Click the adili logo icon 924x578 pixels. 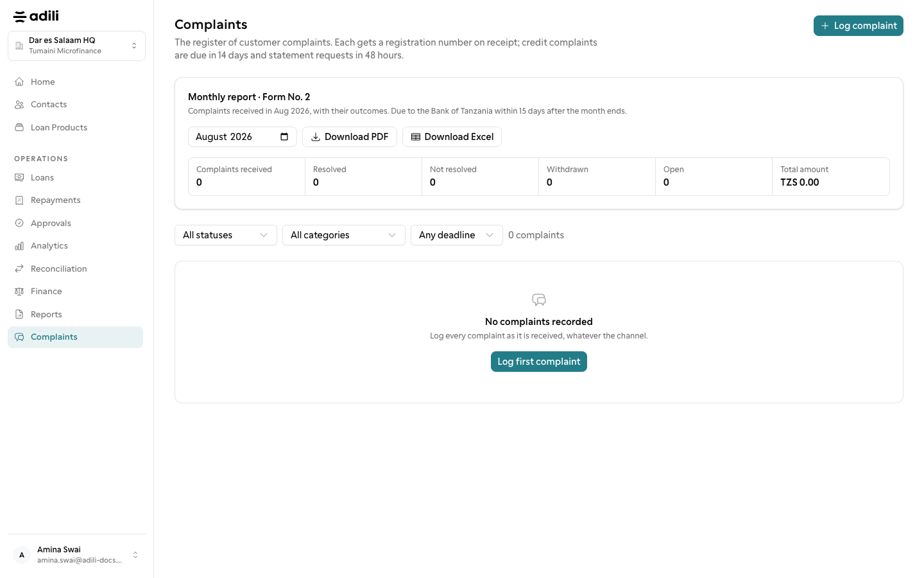[20, 16]
